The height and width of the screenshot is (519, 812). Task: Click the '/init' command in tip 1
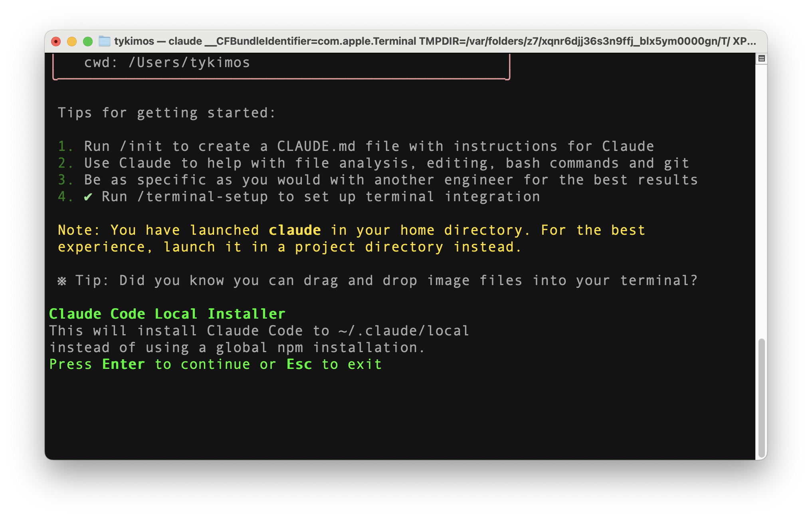pyautogui.click(x=141, y=147)
